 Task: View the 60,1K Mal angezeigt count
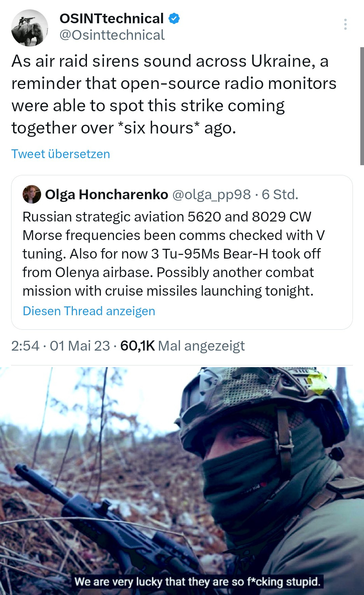[182, 346]
